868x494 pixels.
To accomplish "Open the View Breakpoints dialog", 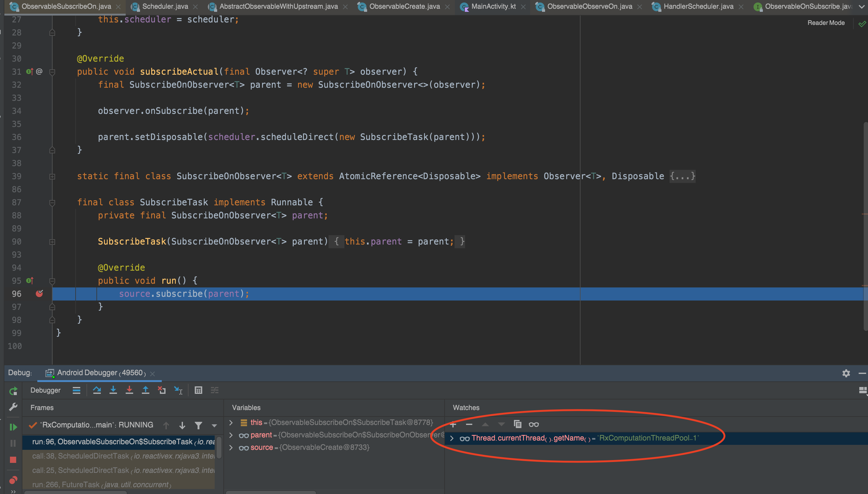I will pos(13,480).
